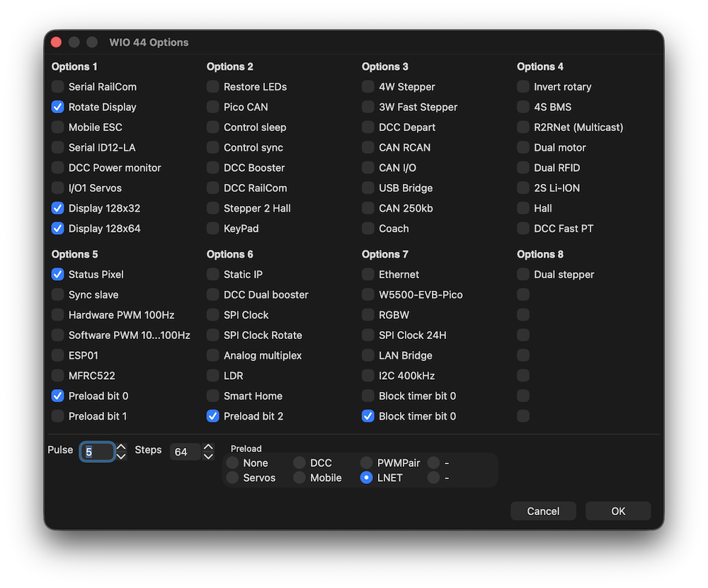708x588 pixels.
Task: Select the PWMPair preload radio button
Action: [x=367, y=463]
